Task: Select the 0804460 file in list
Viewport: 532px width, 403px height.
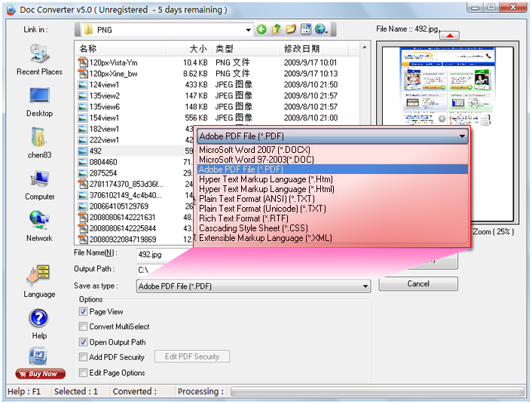Action: pyautogui.click(x=103, y=162)
